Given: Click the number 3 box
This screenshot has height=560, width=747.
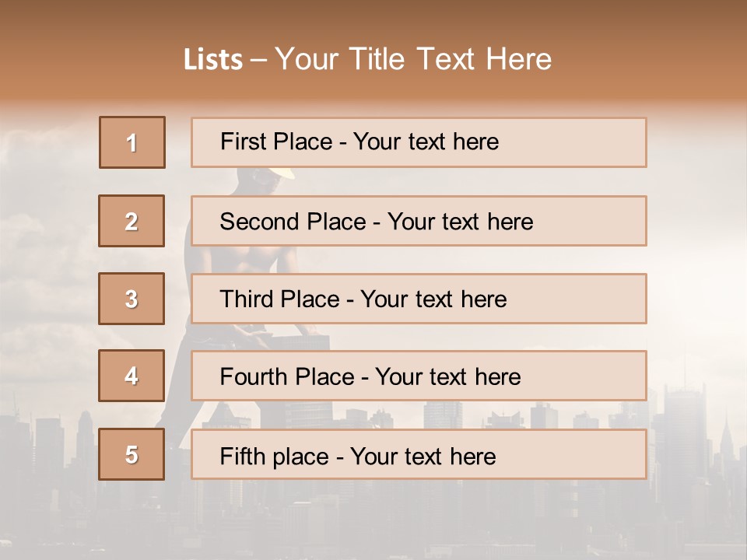Looking at the screenshot, I should pyautogui.click(x=132, y=299).
